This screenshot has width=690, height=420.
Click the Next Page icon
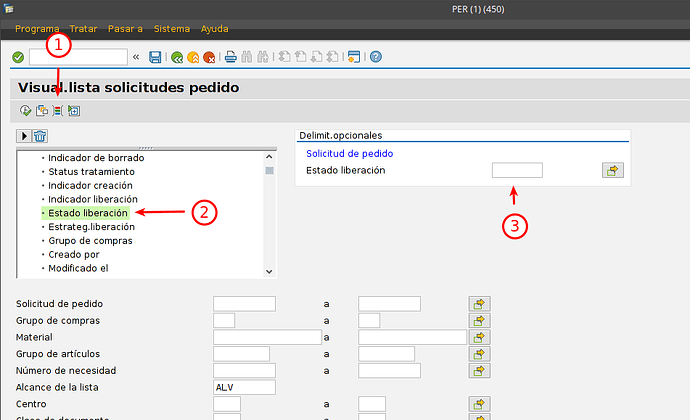click(316, 57)
